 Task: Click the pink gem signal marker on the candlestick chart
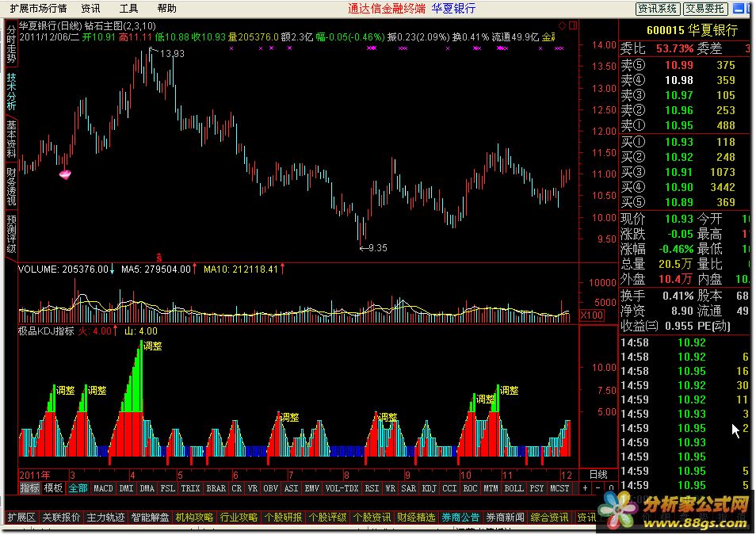pos(65,174)
